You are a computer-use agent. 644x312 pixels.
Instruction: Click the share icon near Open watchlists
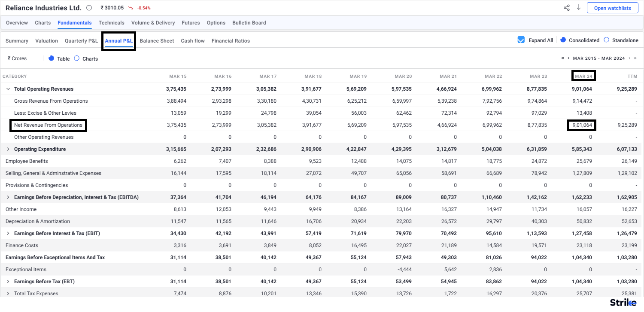[567, 8]
